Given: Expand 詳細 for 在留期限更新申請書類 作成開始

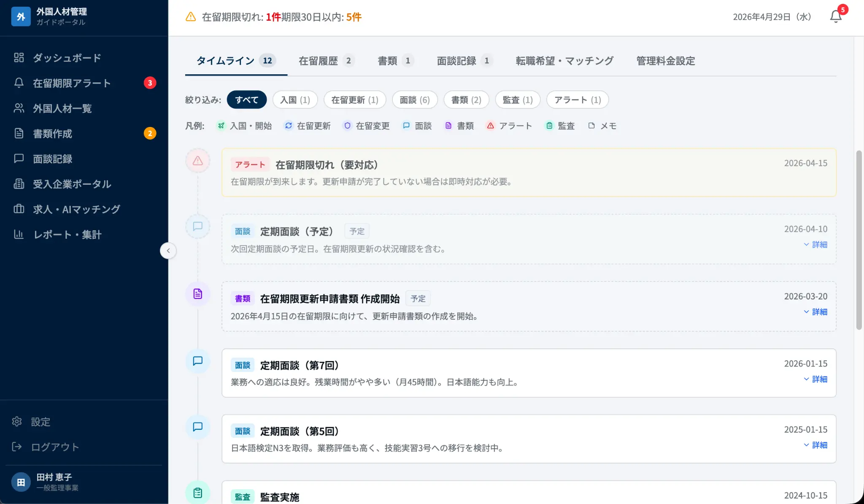Looking at the screenshot, I should [815, 312].
